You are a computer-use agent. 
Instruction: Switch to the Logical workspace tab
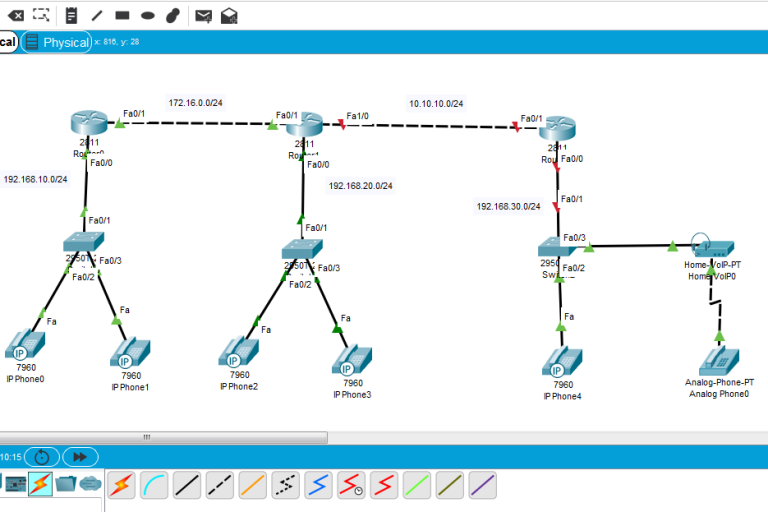[8, 42]
